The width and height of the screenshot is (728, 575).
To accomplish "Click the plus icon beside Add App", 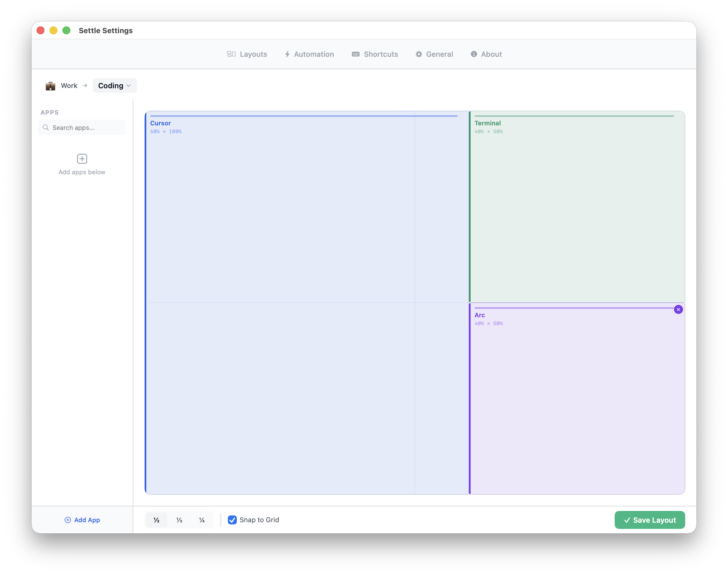I will coord(68,520).
